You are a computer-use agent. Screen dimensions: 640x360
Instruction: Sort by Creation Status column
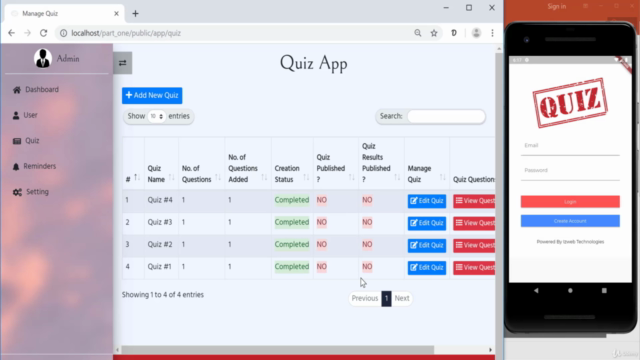click(x=292, y=163)
